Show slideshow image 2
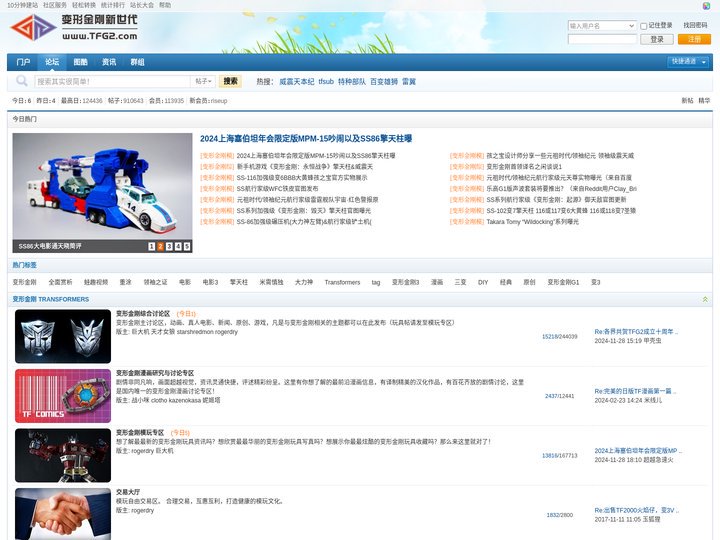This screenshot has width=720, height=540. 160,247
